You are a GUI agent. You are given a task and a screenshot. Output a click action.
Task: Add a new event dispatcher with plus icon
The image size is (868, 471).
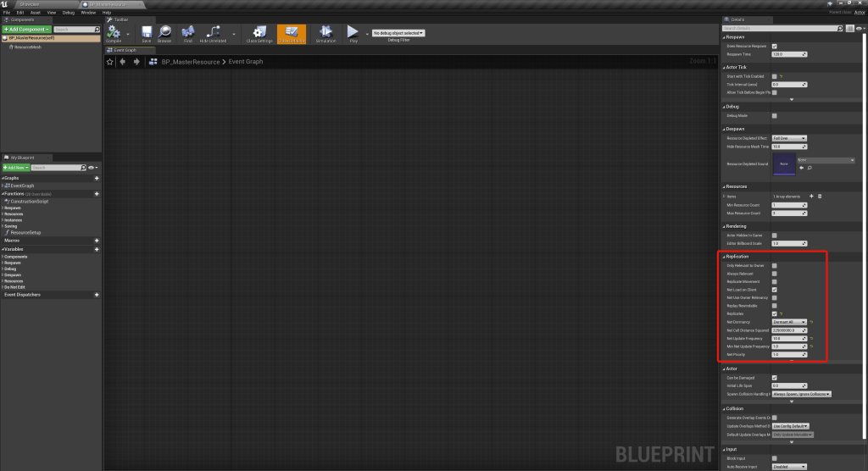pos(97,295)
